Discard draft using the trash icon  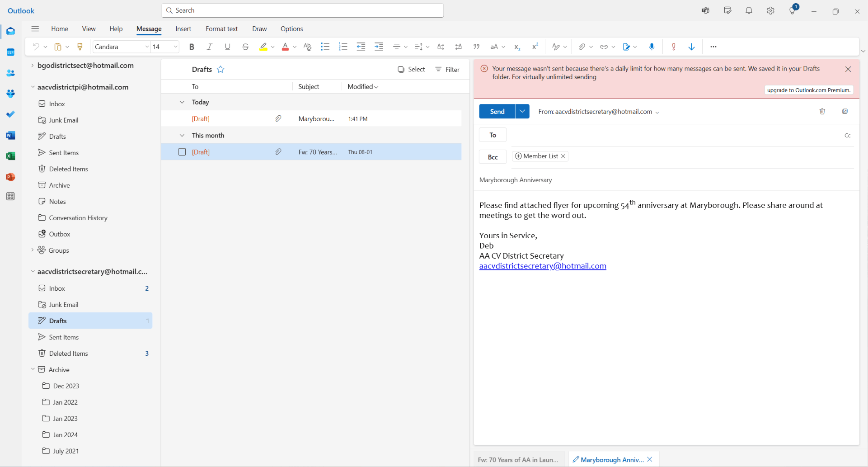[822, 111]
